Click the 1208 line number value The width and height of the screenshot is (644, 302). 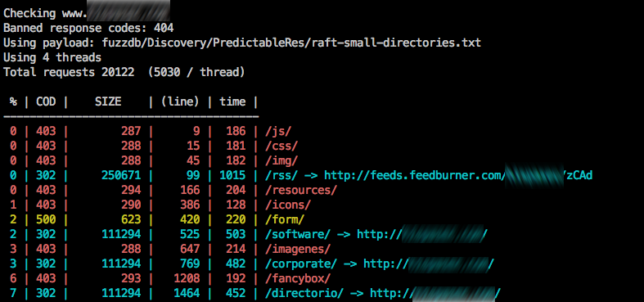point(187,278)
